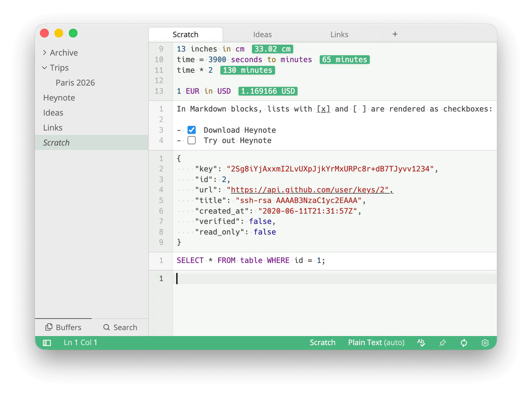Viewport: 532px width, 396px height.
Task: Click the Ln 1 Col 1 cursor position indicator
Action: tap(80, 343)
